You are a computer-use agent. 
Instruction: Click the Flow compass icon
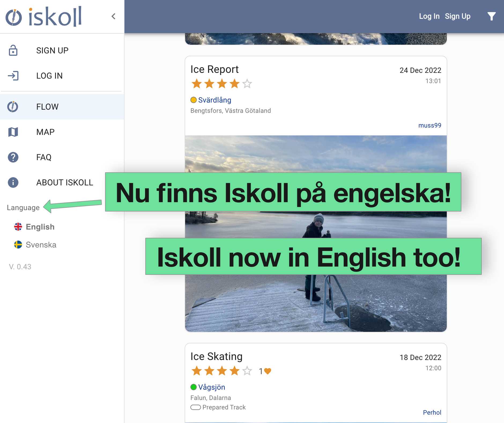(13, 107)
